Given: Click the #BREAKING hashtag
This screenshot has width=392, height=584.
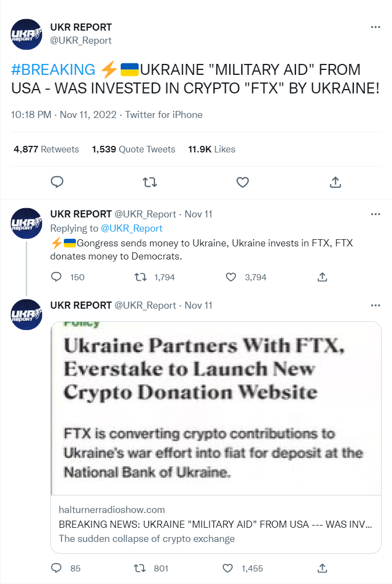Looking at the screenshot, I should (x=53, y=70).
